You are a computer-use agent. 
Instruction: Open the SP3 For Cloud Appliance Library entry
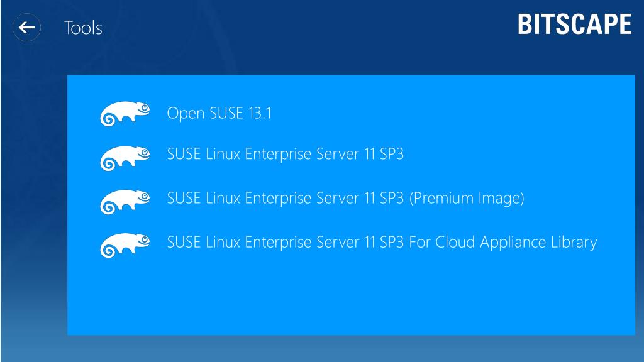[x=382, y=242]
